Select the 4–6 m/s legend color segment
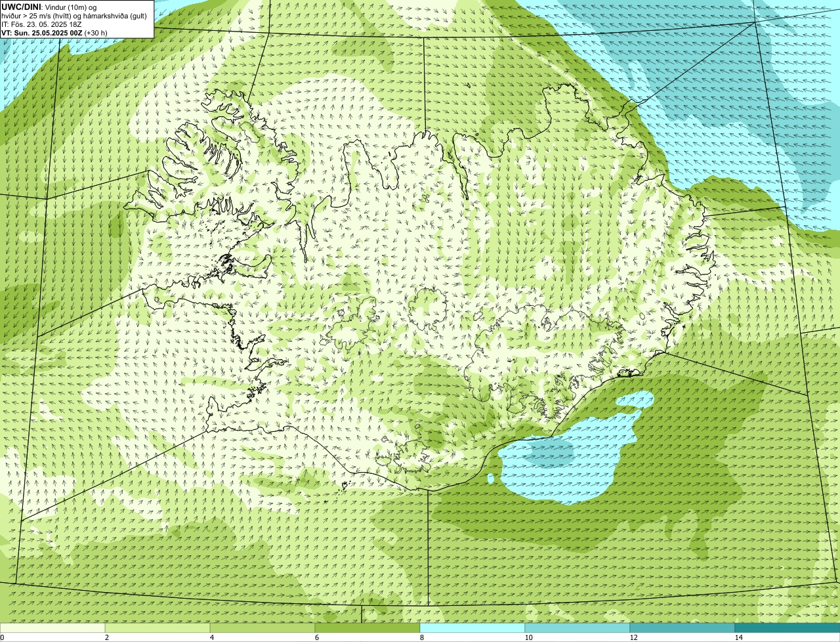The width and height of the screenshot is (840, 642). point(262,628)
